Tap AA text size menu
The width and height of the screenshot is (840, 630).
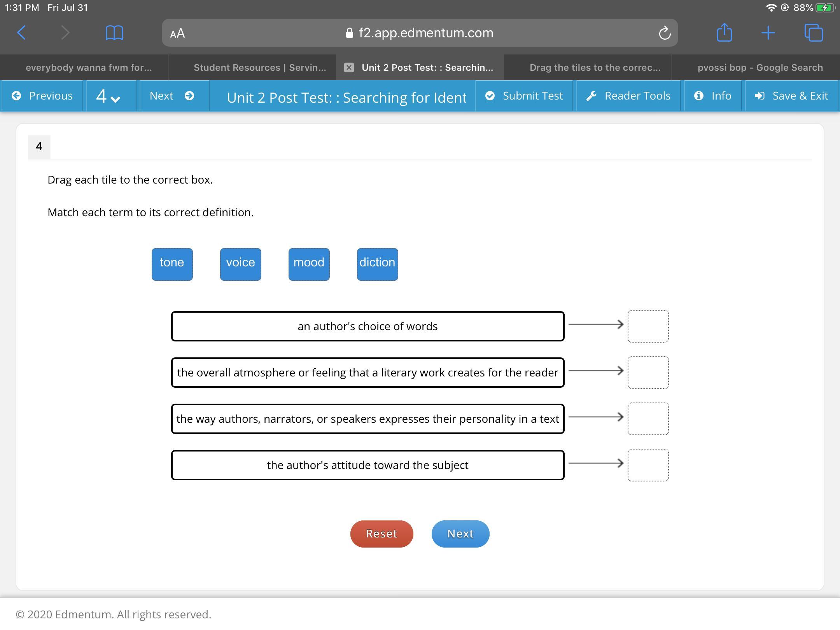[177, 33]
